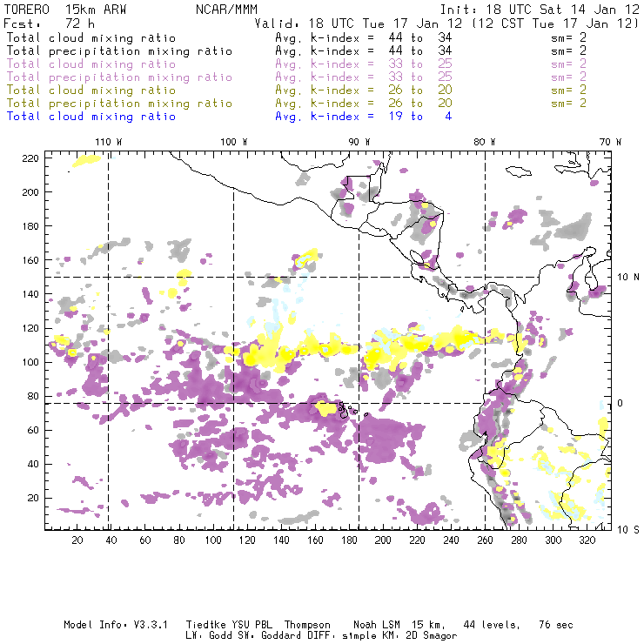Click "80" tick on the horizontal axis
The width and height of the screenshot is (644, 644).
click(x=179, y=540)
